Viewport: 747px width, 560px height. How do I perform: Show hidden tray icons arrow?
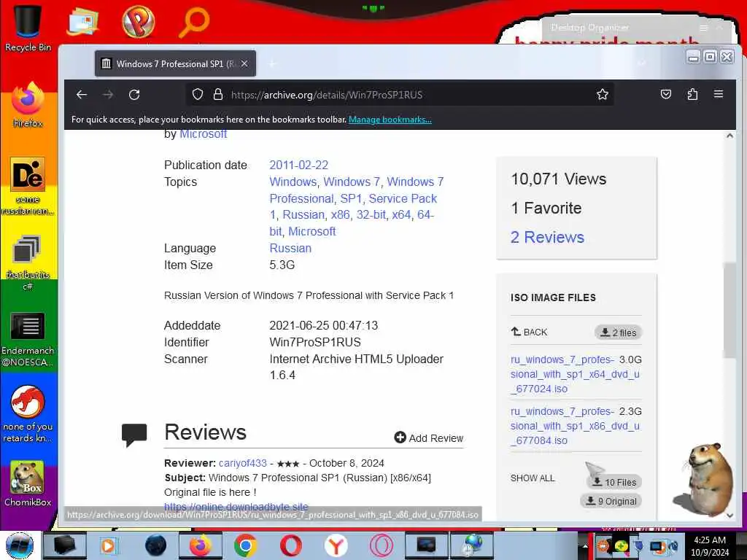click(586, 546)
